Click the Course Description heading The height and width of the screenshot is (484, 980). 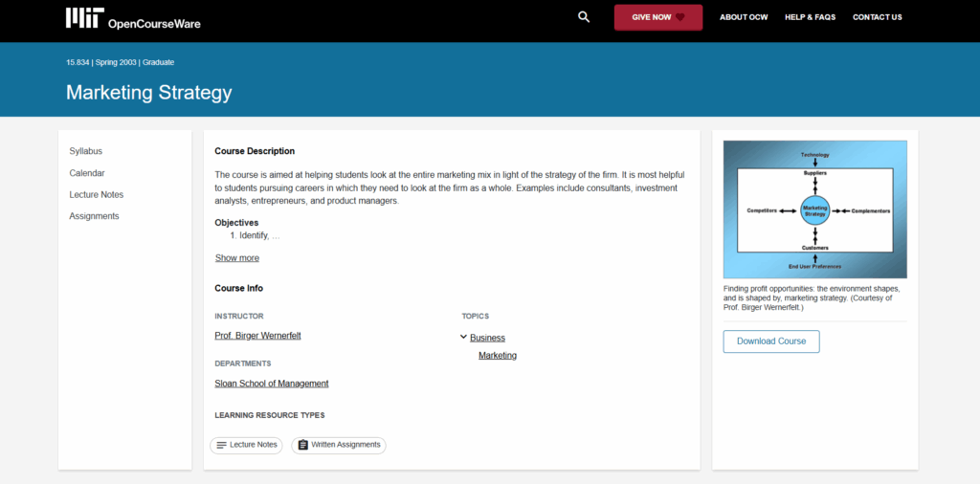coord(255,151)
